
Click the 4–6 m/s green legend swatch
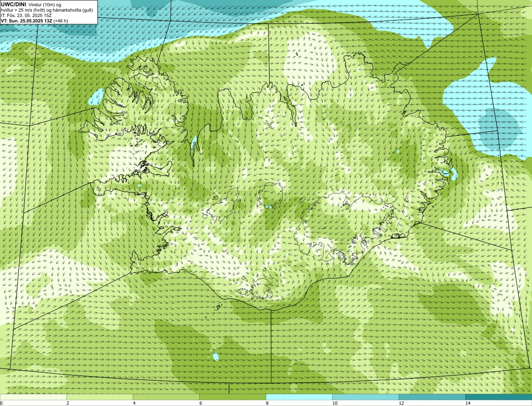pos(166,397)
